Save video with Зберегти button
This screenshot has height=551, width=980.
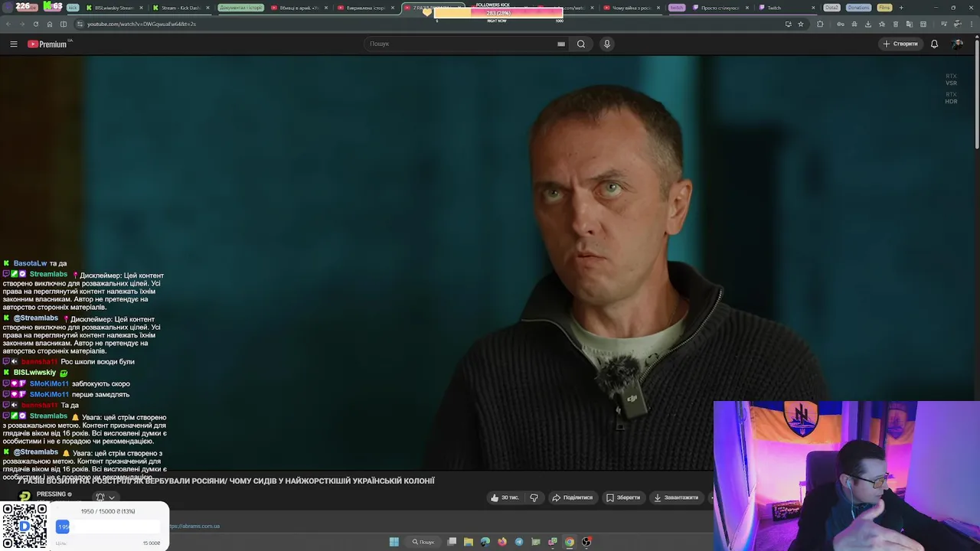[623, 497]
